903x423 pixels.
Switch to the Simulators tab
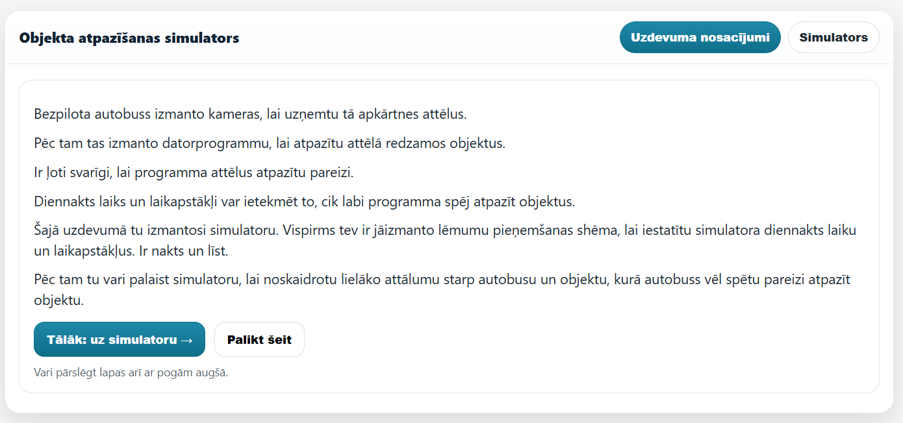(x=833, y=37)
